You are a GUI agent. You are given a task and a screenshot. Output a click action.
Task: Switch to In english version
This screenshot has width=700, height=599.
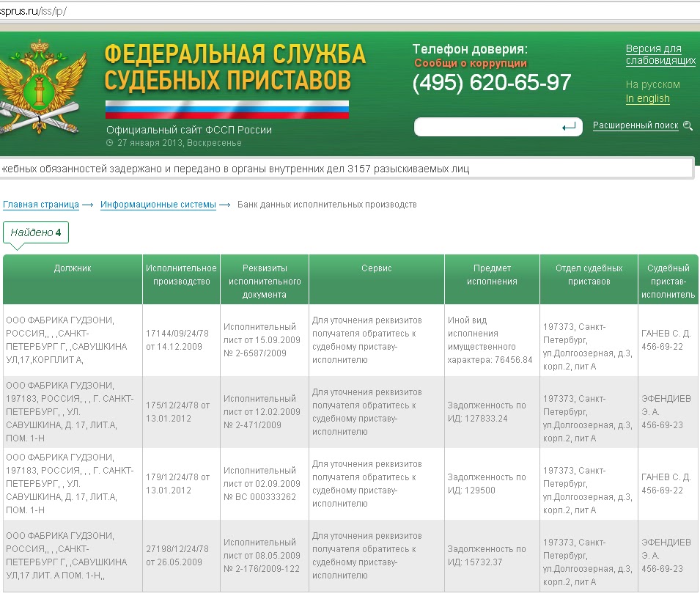647,99
